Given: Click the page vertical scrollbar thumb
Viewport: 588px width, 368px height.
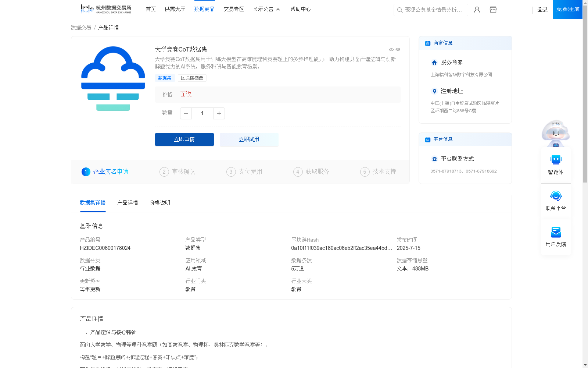Looking at the screenshot, I should pyautogui.click(x=585, y=94).
